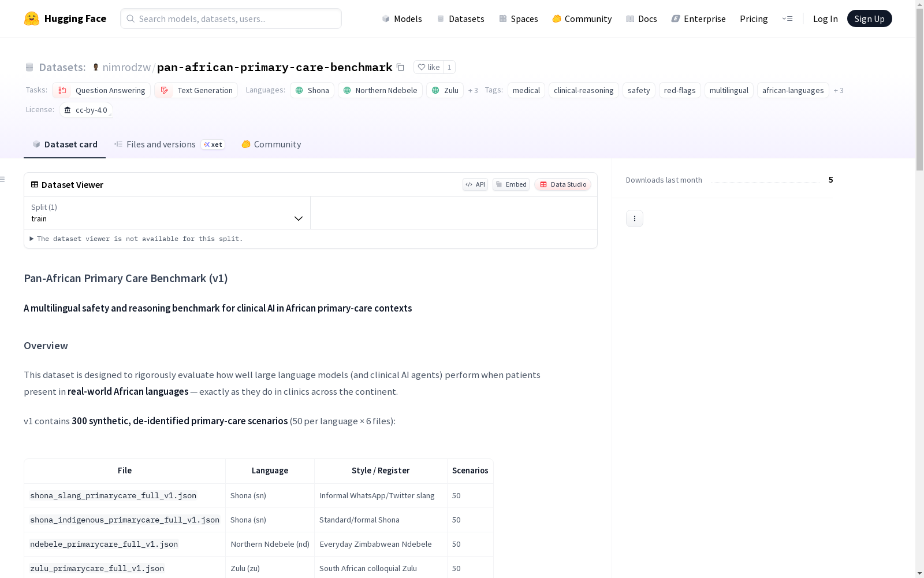Open the Docs nav item
Viewport: 924px width, 578px height.
pyautogui.click(x=642, y=18)
